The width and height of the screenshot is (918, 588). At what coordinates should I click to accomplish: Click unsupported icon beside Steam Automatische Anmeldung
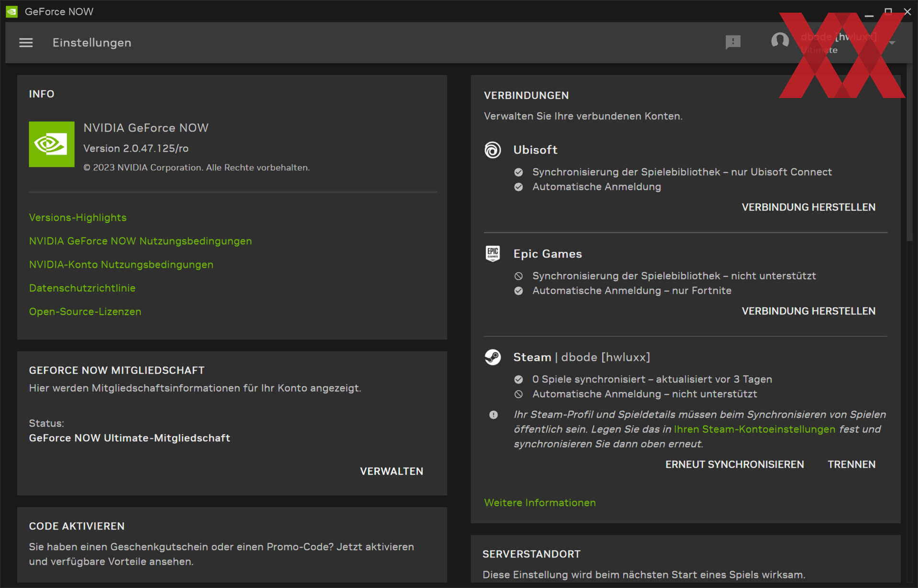click(518, 394)
